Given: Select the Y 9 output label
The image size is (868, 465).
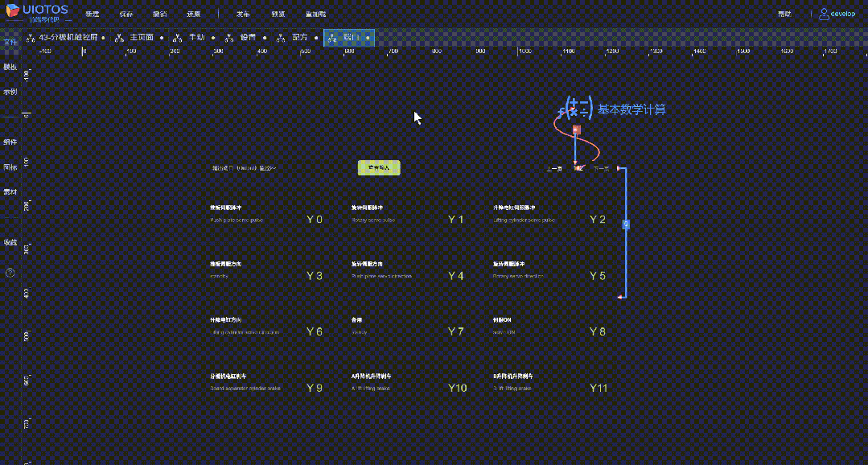Looking at the screenshot, I should click(315, 388).
